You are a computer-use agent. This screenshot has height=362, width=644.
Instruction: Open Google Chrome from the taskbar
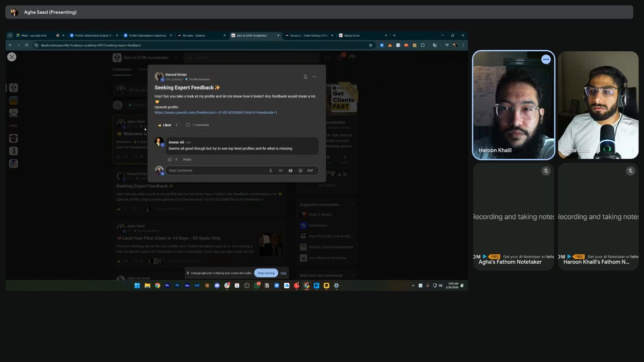[157, 286]
